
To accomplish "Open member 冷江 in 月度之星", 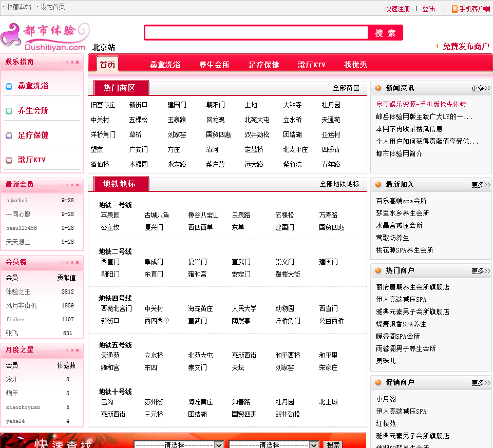I will click(12, 380).
